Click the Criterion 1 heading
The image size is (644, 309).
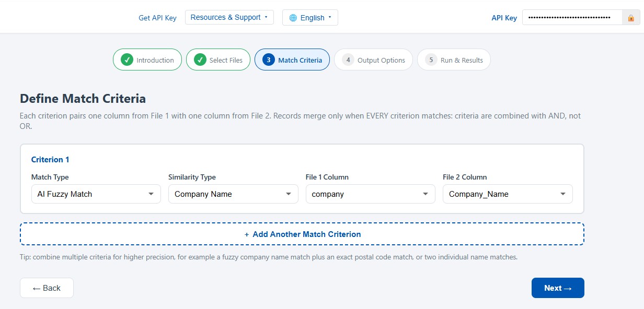coord(50,160)
